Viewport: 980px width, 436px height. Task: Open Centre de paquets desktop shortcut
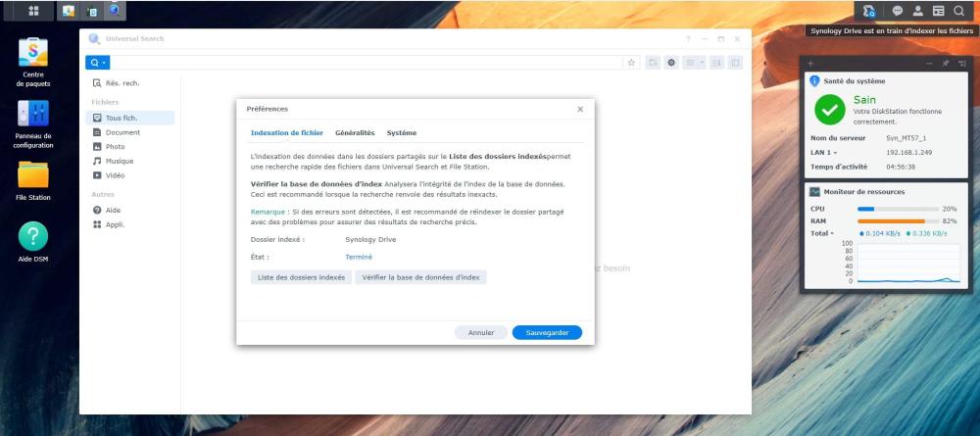tap(33, 62)
